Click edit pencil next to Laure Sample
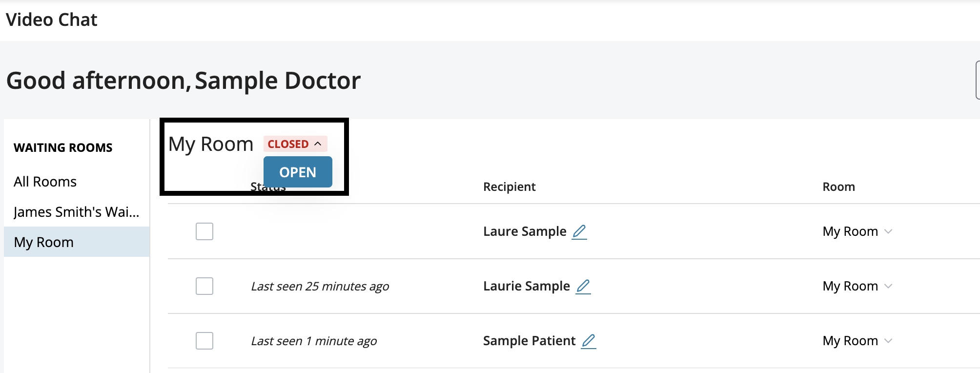Screen dimensions: 980x373 click(579, 231)
